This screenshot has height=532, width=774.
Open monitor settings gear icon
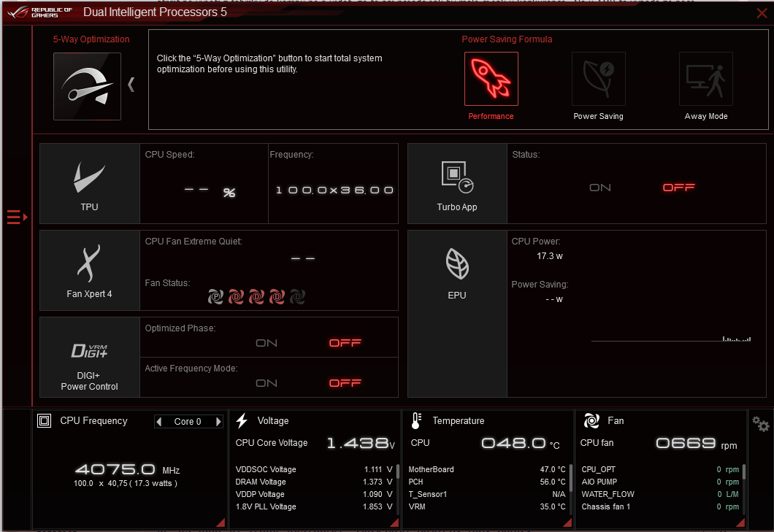(x=760, y=425)
